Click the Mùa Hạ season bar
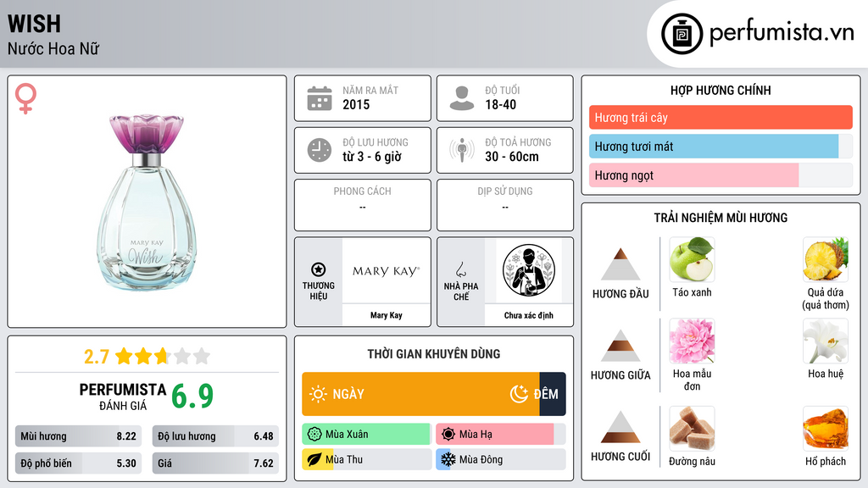868x488 pixels. [500, 435]
